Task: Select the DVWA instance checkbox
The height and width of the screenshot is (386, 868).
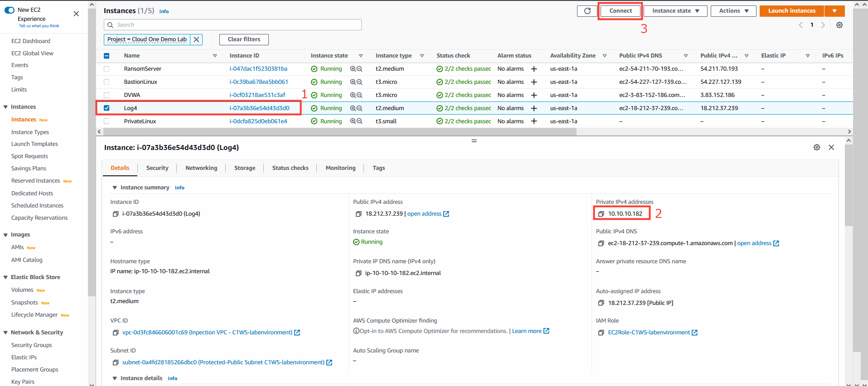Action: tap(107, 95)
